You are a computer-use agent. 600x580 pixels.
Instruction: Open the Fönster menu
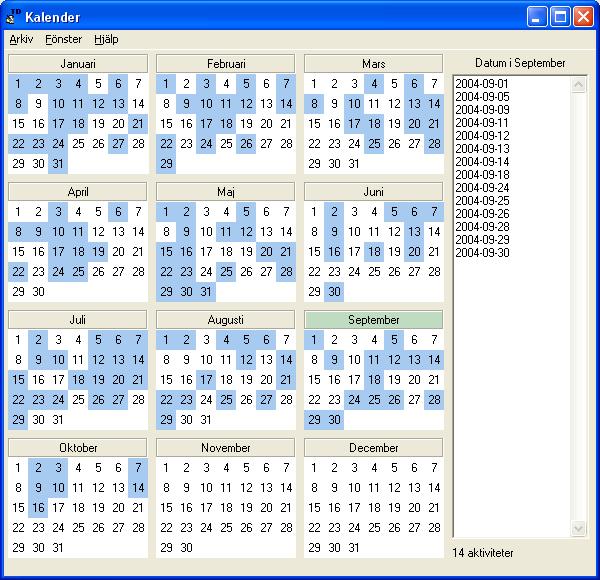click(x=64, y=39)
